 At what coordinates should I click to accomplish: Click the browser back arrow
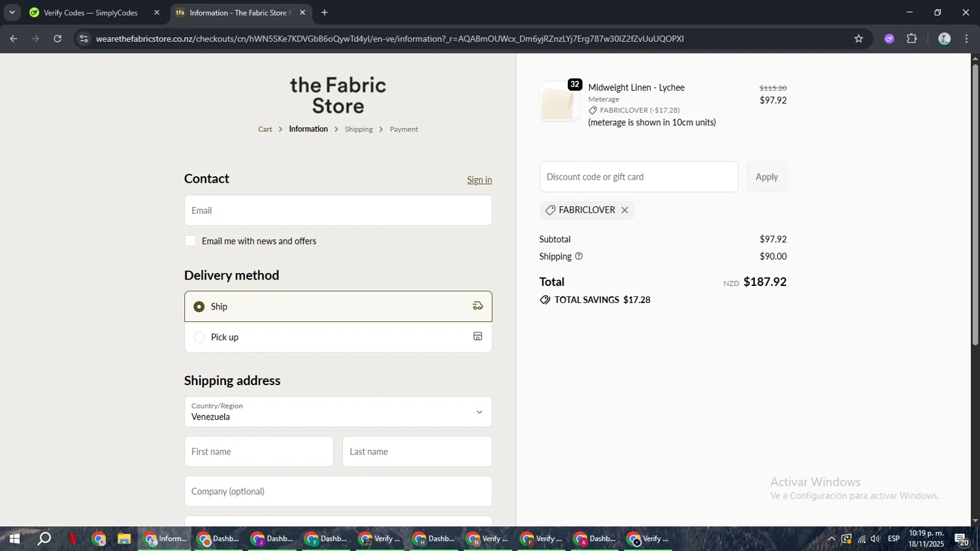[x=13, y=39]
